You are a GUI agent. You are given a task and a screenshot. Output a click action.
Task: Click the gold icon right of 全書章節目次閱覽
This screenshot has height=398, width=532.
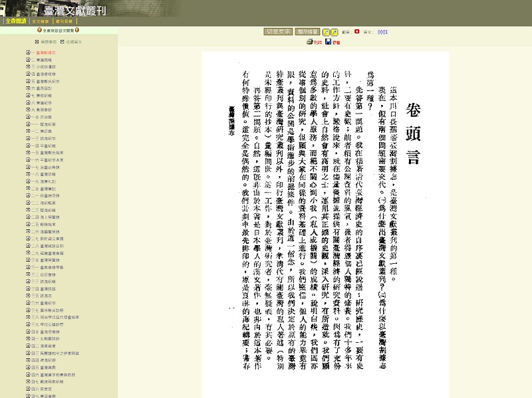78,31
